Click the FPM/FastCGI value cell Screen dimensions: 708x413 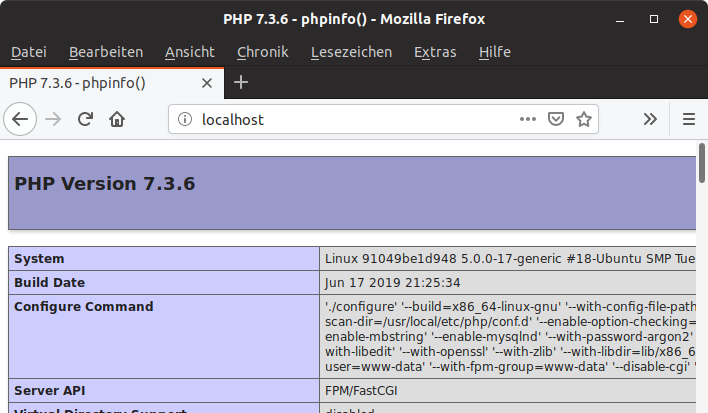[x=508, y=390]
